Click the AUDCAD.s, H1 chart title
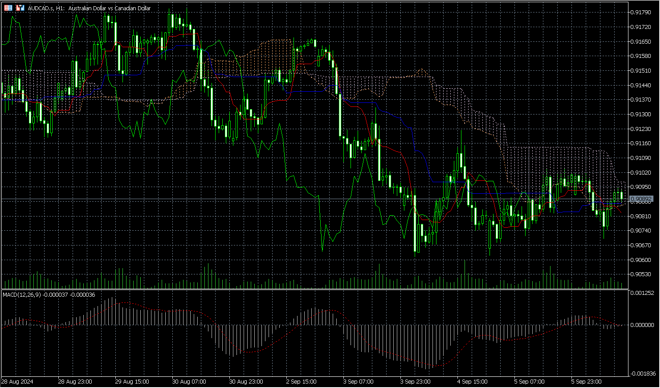The image size is (660, 388). point(89,8)
